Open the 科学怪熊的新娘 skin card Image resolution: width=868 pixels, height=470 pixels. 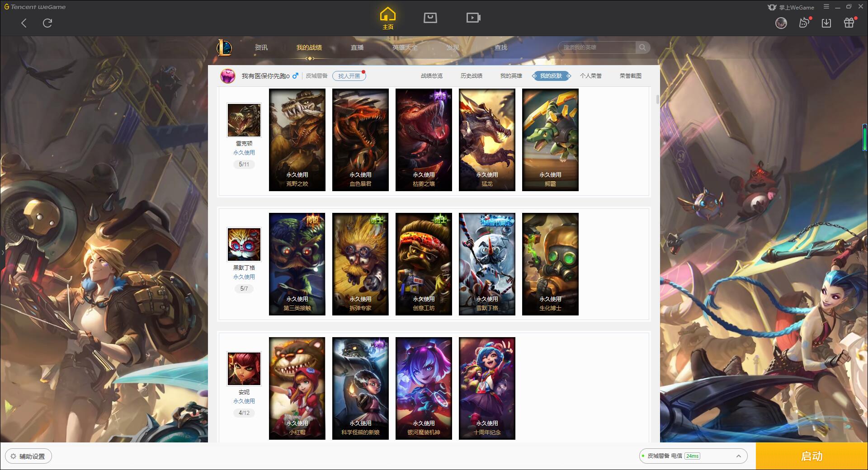(x=360, y=388)
